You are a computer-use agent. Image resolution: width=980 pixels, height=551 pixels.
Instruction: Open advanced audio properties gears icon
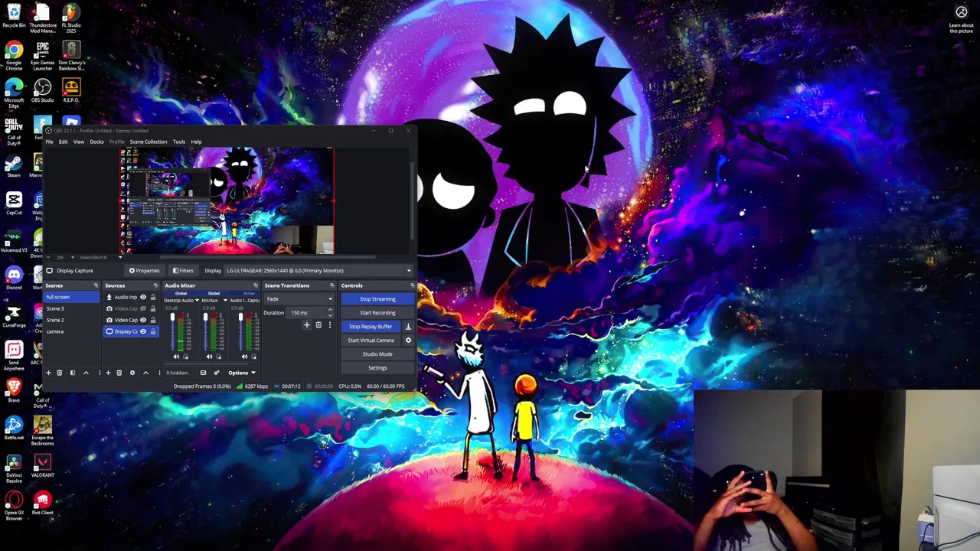point(217,373)
